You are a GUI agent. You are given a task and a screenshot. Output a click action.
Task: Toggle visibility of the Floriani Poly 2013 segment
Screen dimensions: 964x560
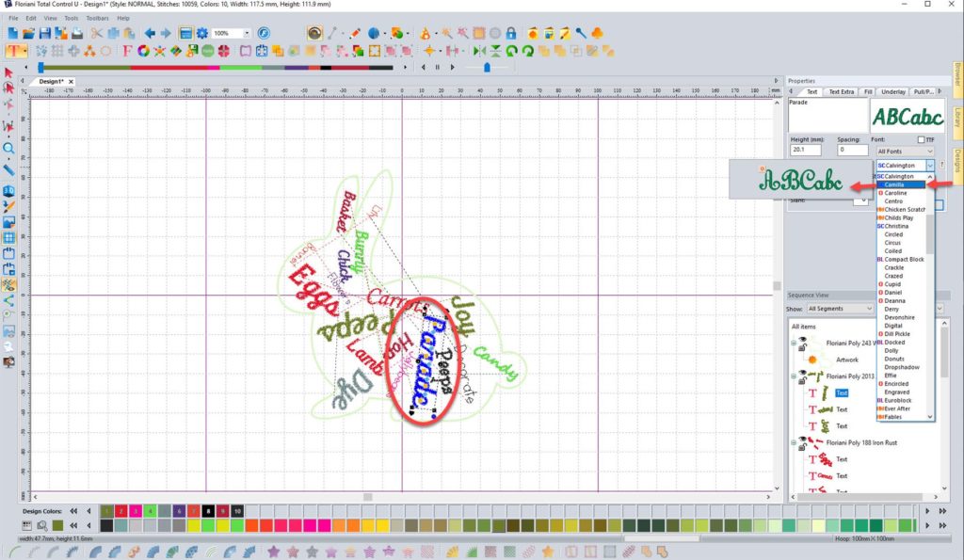pyautogui.click(x=802, y=372)
